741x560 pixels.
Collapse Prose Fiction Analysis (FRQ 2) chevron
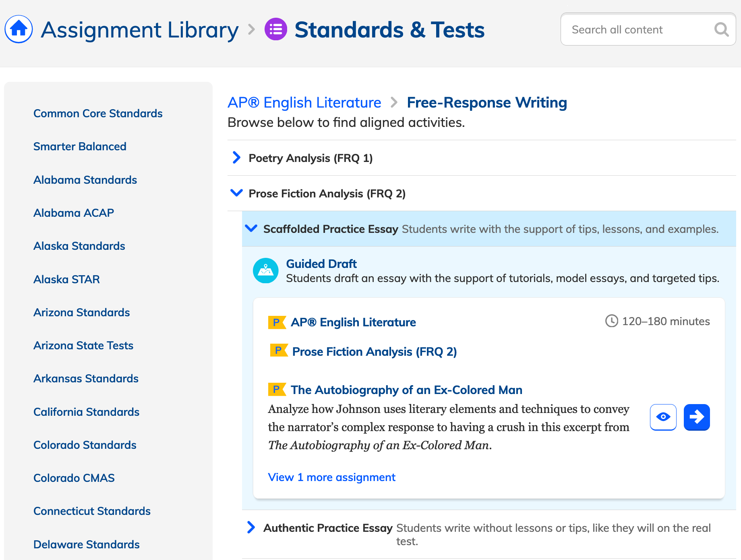coord(236,193)
